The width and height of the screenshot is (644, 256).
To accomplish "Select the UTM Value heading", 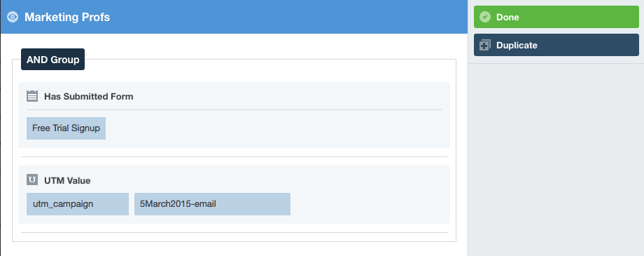I will [67, 181].
